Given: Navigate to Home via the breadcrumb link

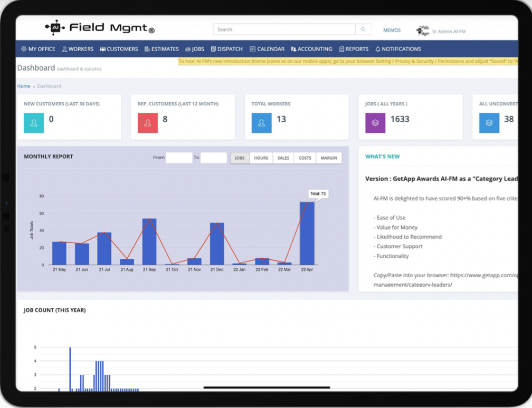Looking at the screenshot, I should point(24,86).
